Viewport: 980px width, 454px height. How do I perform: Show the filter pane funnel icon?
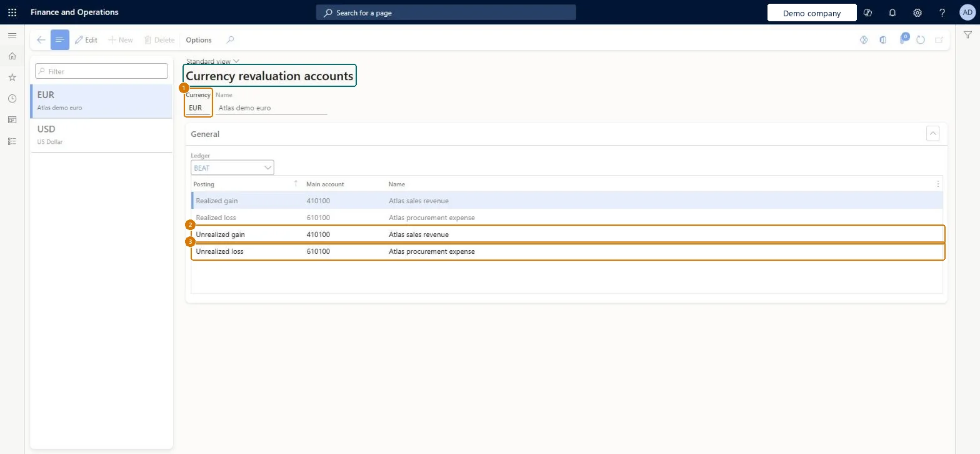point(967,36)
